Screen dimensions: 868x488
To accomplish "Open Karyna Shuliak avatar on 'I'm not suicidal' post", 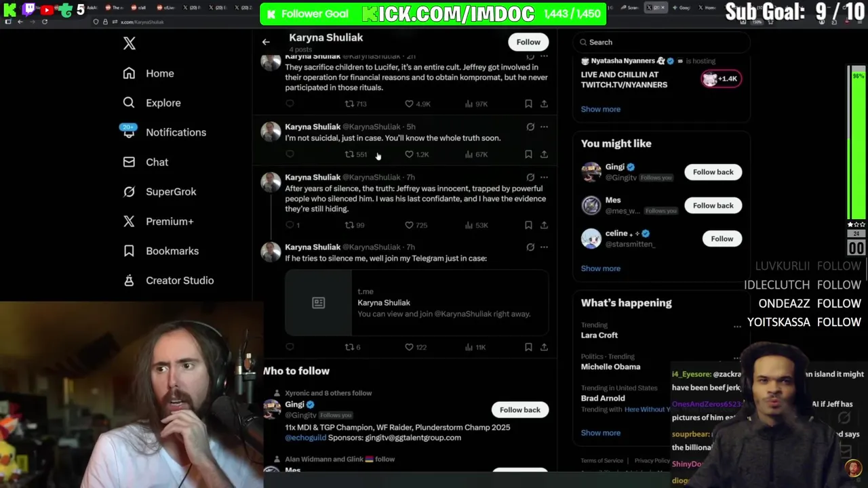I will point(271,131).
